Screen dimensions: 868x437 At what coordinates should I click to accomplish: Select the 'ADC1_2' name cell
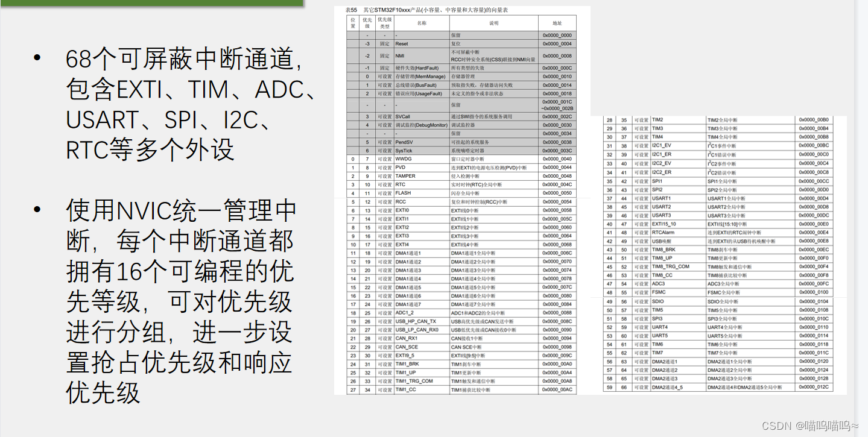point(422,313)
